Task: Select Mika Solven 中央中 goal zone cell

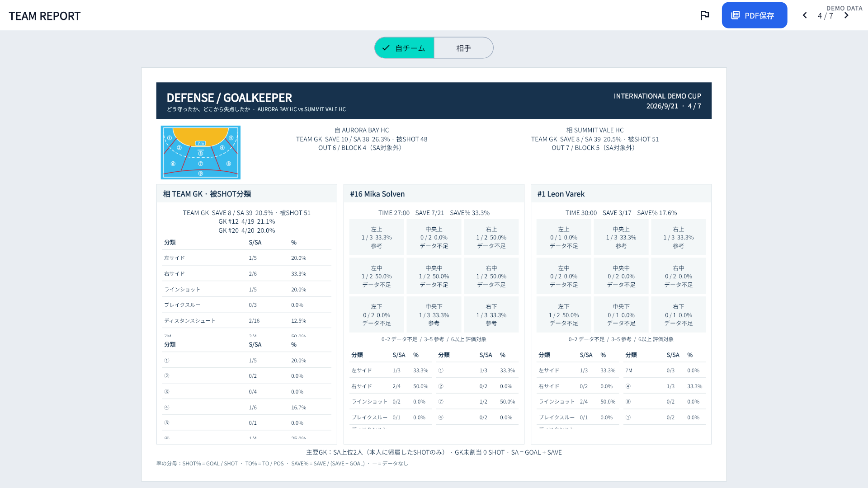Action: point(434,276)
